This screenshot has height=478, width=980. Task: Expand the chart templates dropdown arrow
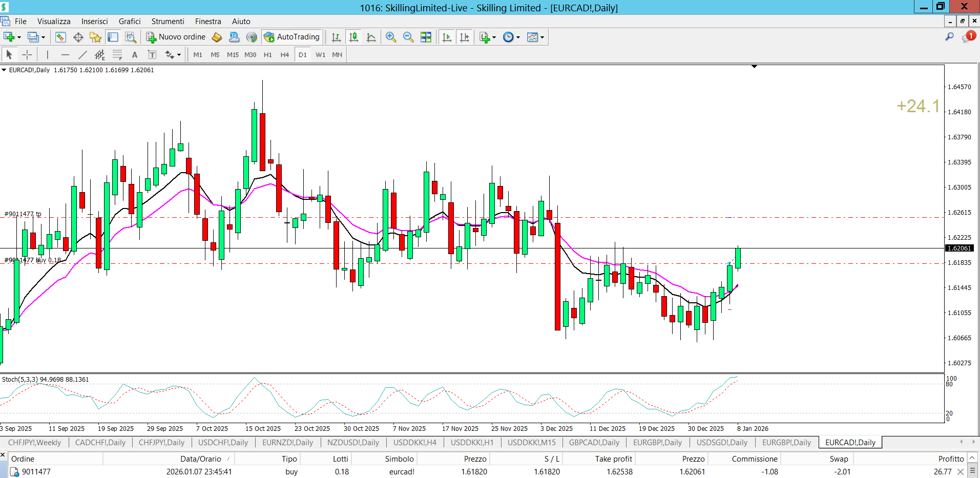[x=542, y=37]
